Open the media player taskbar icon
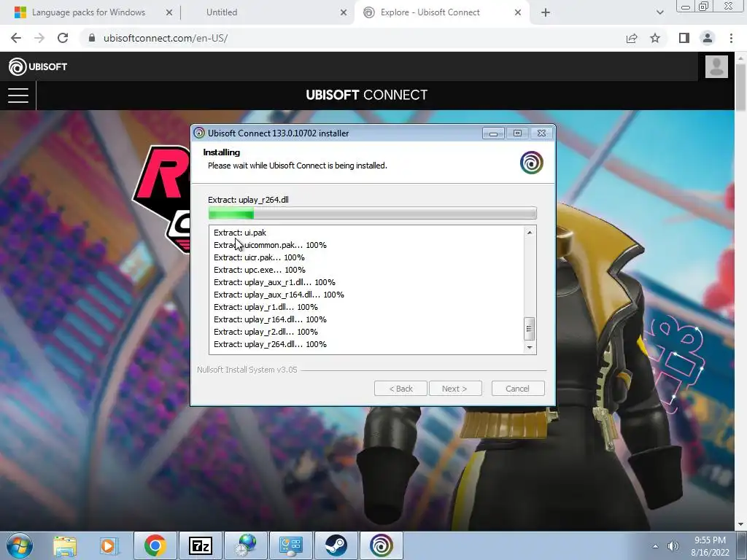This screenshot has width=747, height=560. click(x=109, y=546)
